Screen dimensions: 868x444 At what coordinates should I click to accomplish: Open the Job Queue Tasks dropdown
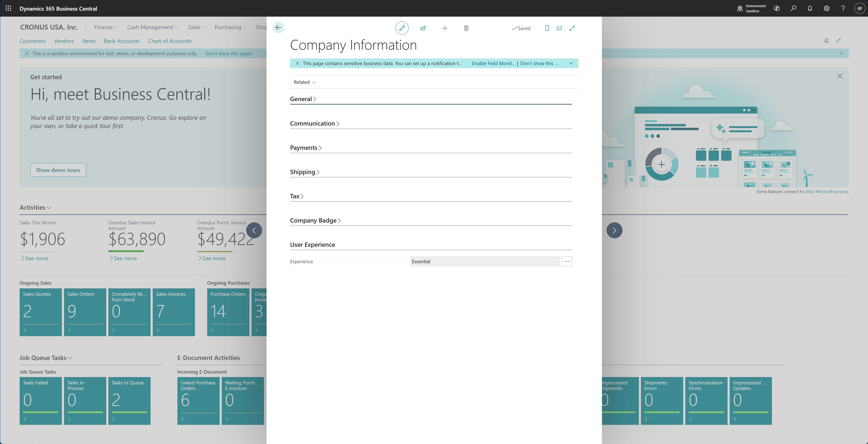pos(46,358)
